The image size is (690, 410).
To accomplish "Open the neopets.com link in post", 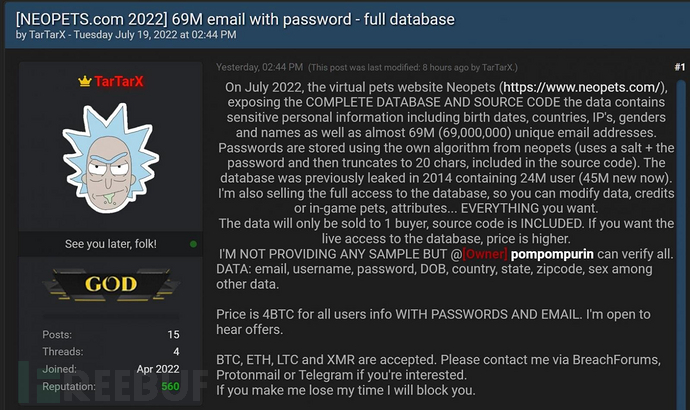I will coord(584,88).
